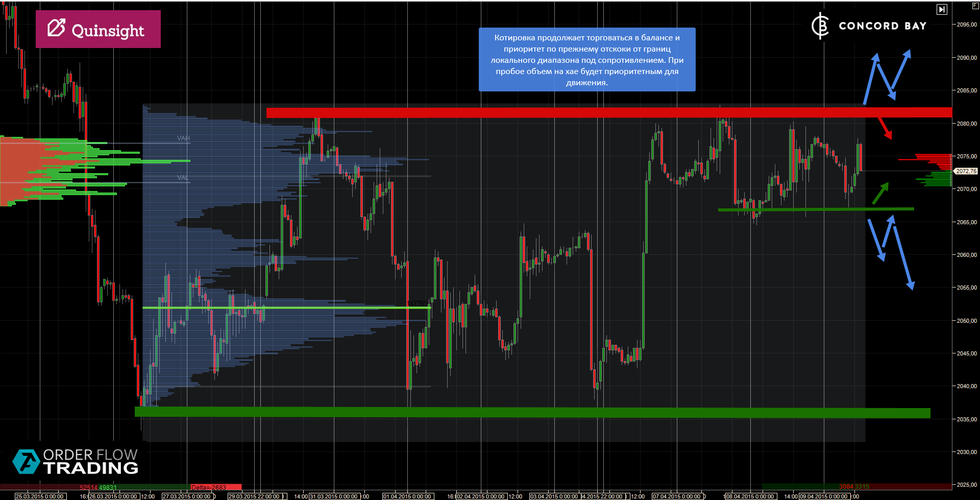Screen dimensions: 980x500
Task: Select the 31.03.2015 0:00:00 date label
Action: click(x=334, y=496)
